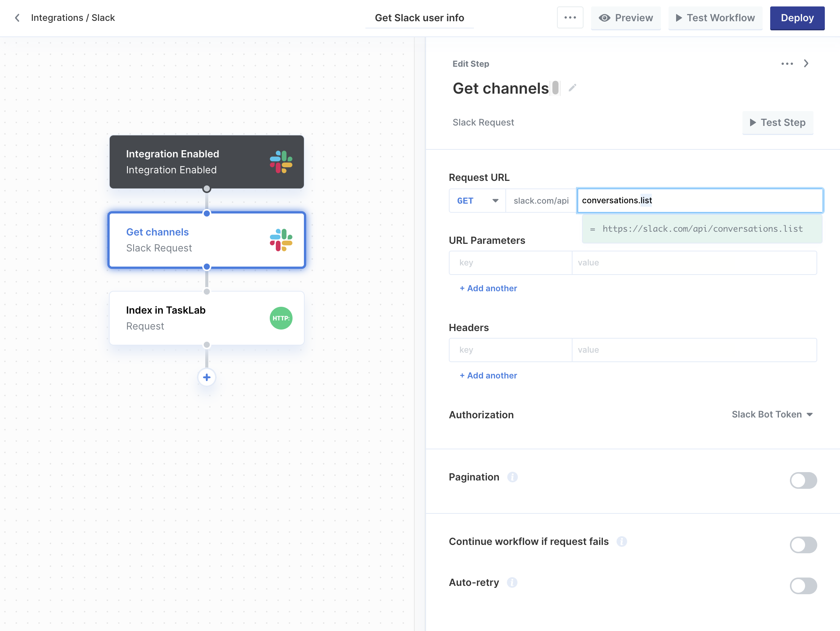Click info icon for Continue workflow if request fails
840x631 pixels.
621,542
